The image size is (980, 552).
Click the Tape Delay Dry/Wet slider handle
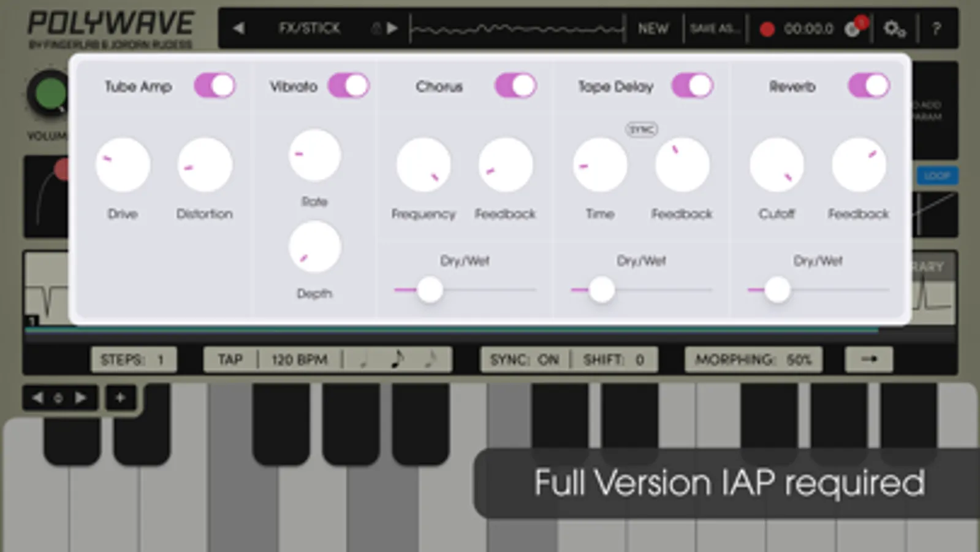[601, 289]
